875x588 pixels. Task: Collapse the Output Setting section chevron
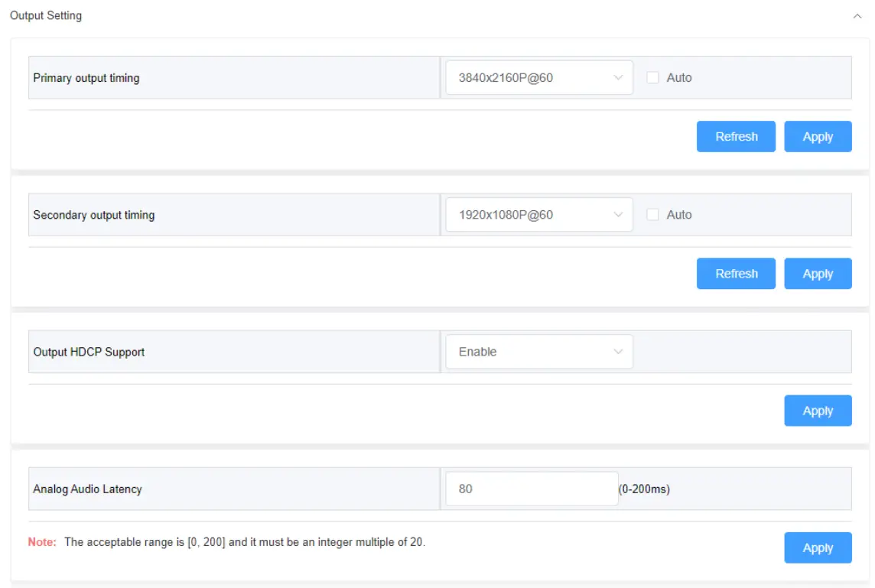[857, 16]
